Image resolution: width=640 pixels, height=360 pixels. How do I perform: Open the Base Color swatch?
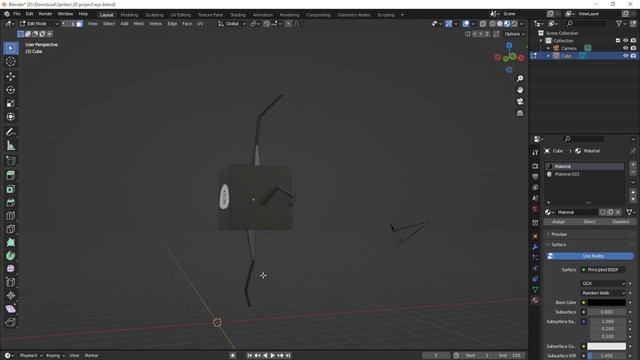pos(607,302)
